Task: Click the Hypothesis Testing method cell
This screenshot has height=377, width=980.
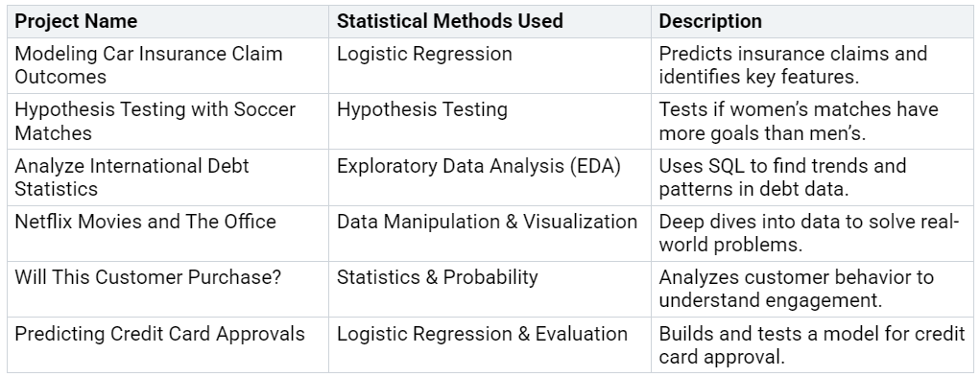Action: 490,121
